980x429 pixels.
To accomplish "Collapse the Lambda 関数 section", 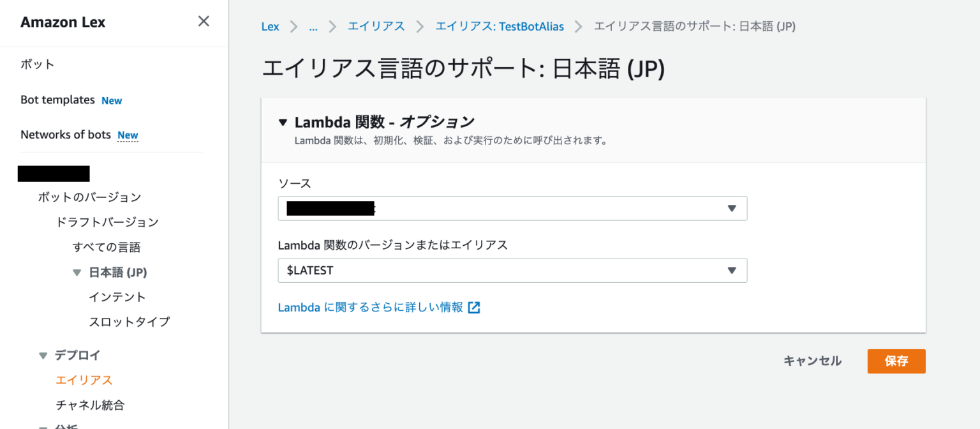I will click(x=283, y=121).
